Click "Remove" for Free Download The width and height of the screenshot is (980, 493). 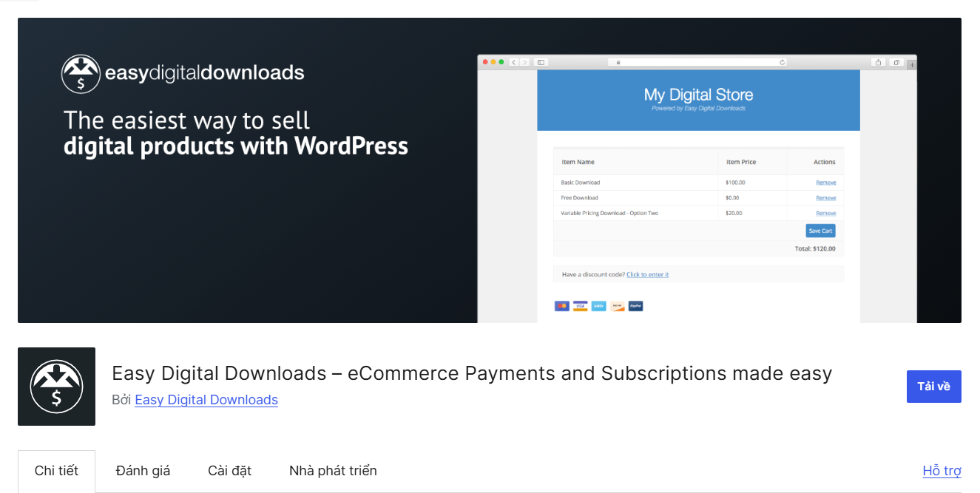[x=826, y=198]
